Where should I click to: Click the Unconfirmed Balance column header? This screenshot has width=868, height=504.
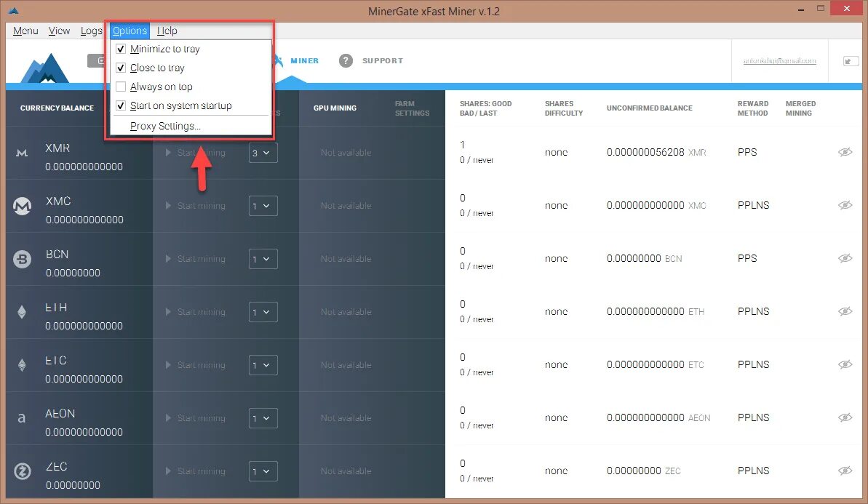(649, 108)
